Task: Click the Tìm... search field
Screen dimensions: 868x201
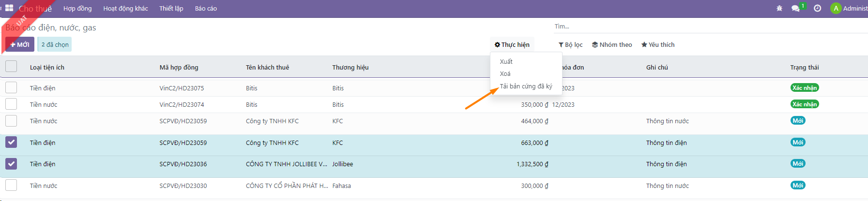Action: tap(711, 27)
